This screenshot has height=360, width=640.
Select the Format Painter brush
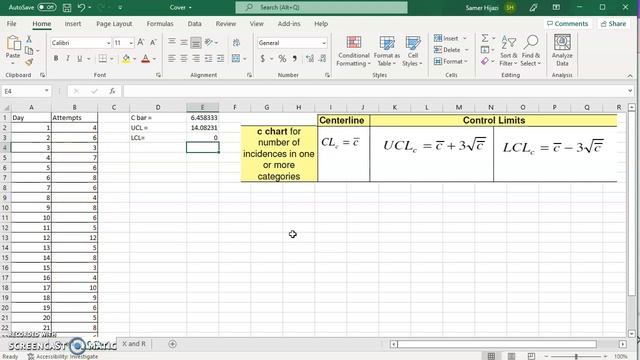pos(29,62)
